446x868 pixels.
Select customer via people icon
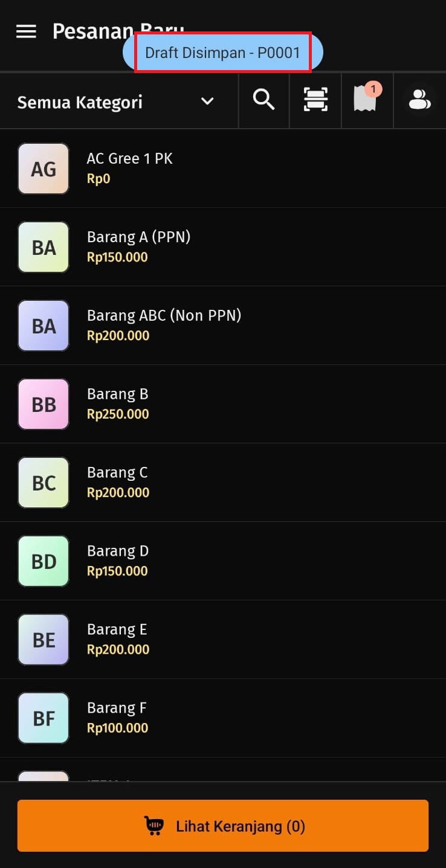[x=419, y=100]
